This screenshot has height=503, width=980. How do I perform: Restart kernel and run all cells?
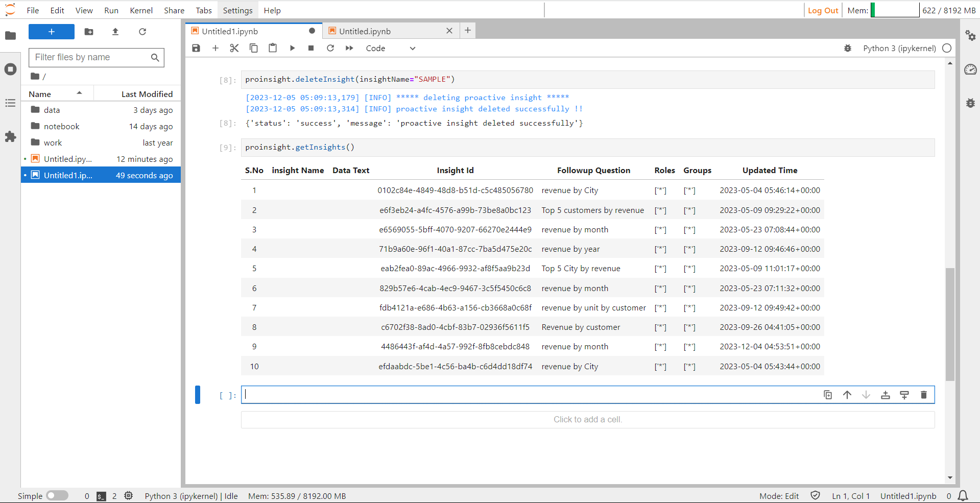coord(349,48)
